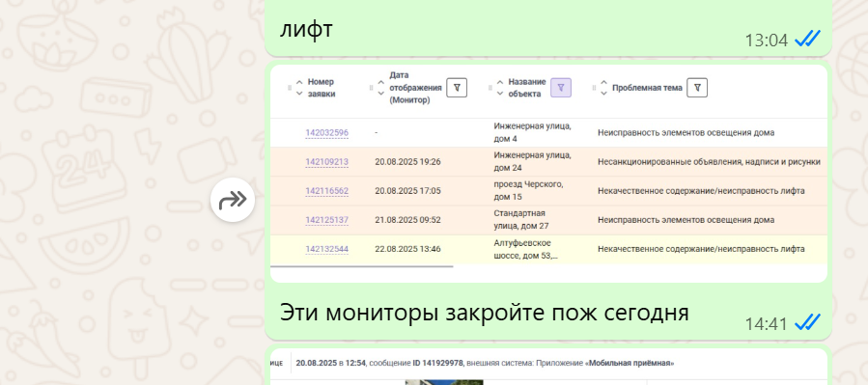Click the forward message arrow button
The height and width of the screenshot is (385, 868).
(233, 200)
